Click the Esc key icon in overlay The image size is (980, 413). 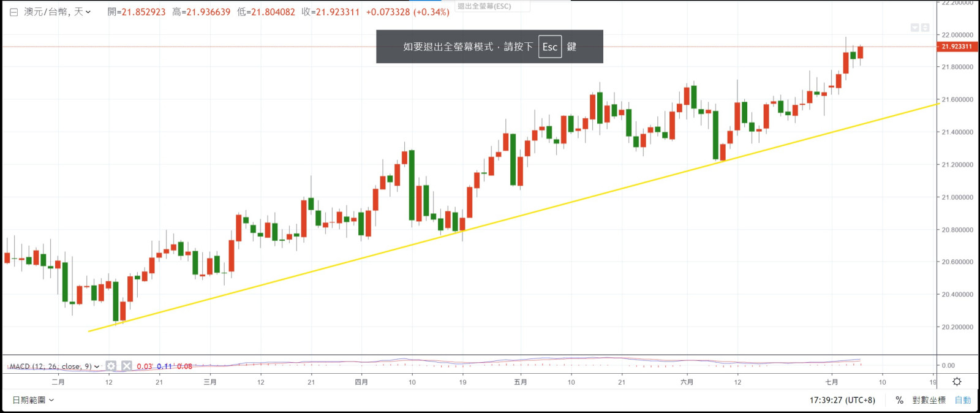tap(549, 47)
